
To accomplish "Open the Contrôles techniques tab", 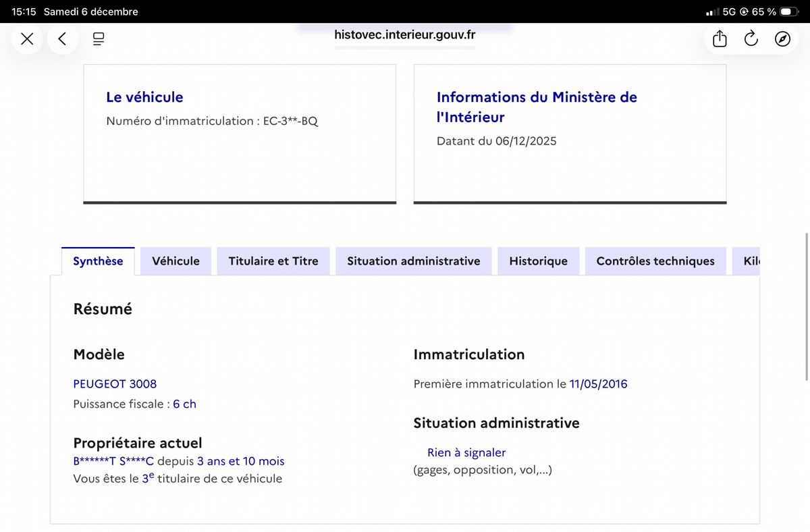I will point(655,261).
